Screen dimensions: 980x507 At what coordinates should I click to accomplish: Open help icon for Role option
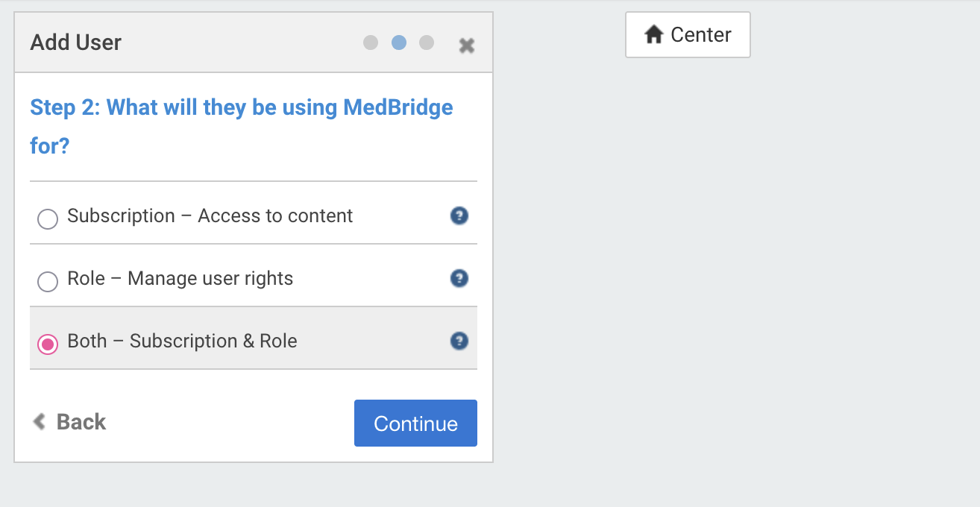[459, 279]
